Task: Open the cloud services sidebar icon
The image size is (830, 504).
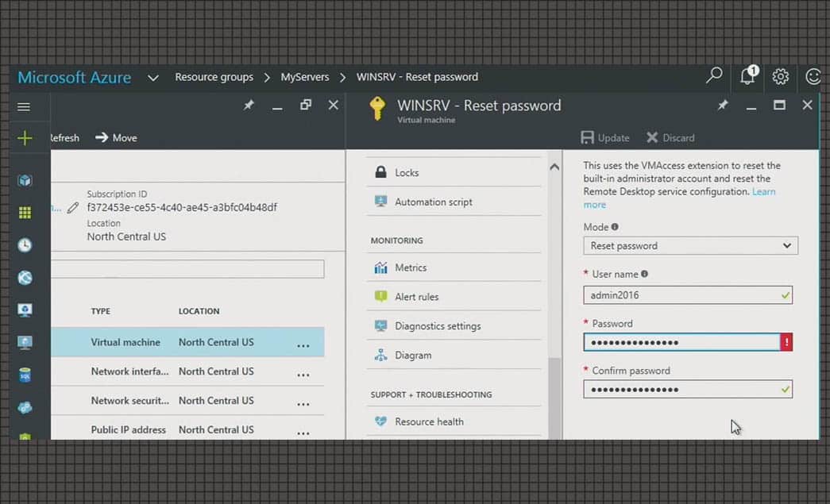Action: click(25, 407)
